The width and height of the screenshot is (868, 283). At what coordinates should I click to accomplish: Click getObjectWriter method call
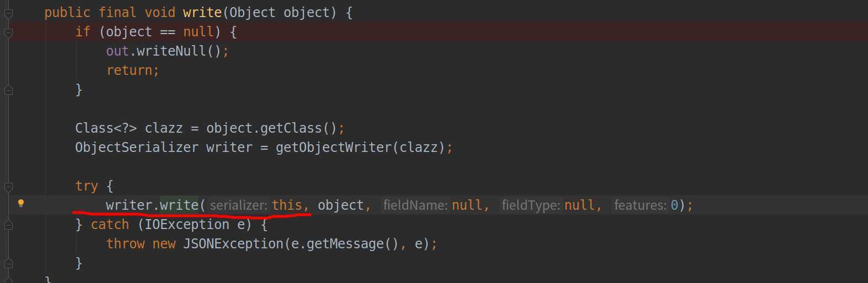point(334,148)
